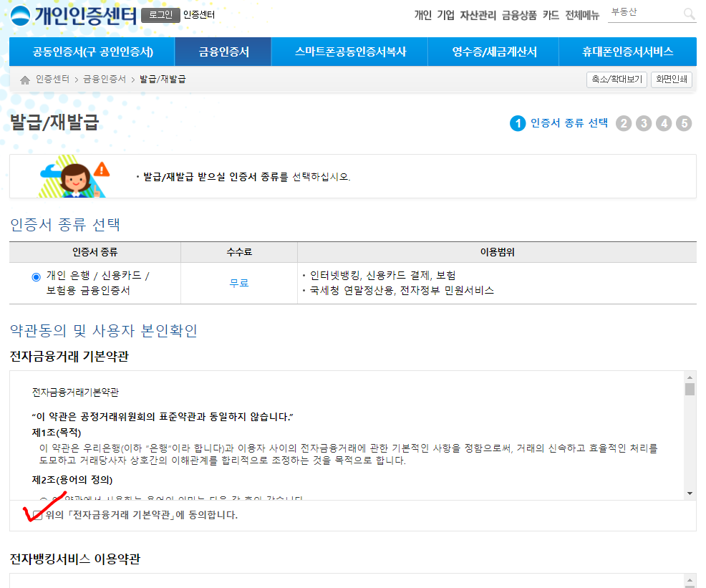This screenshot has height=588, width=706.
Task: Click 화면인쇄 button
Action: point(672,79)
